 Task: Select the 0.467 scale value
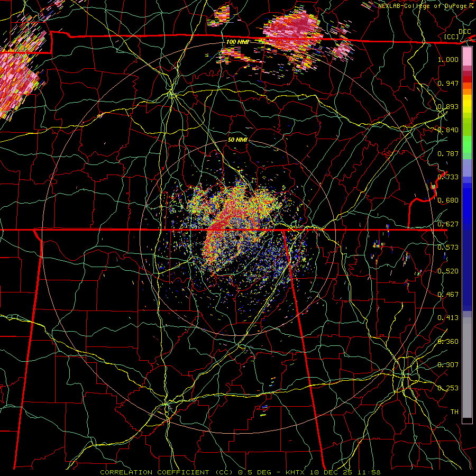[x=448, y=295]
